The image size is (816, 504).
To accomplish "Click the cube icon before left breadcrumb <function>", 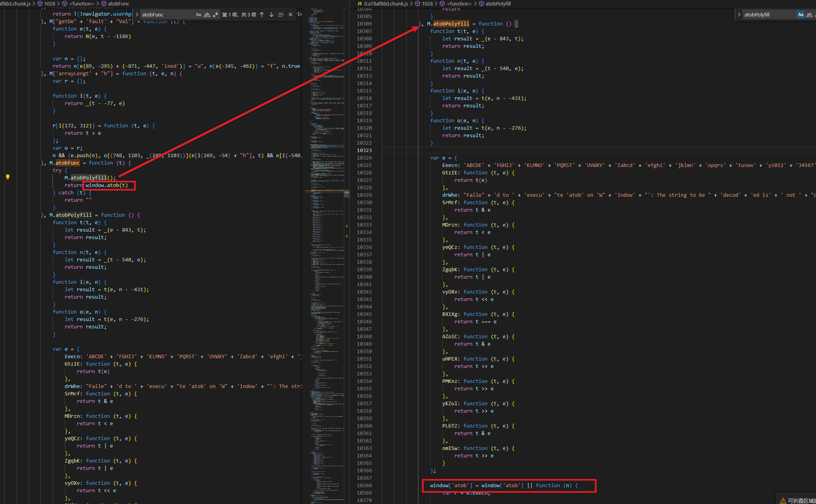I will coord(65,4).
